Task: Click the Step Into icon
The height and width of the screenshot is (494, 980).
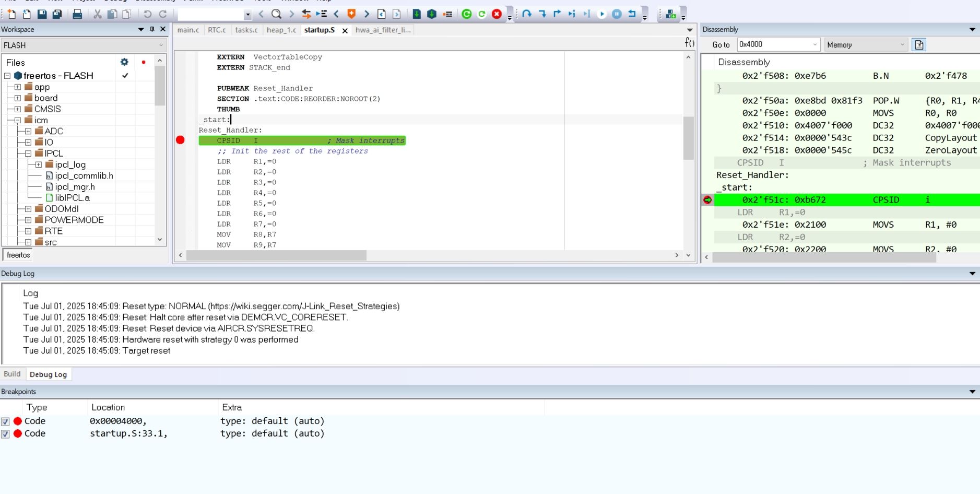Action: [542, 14]
